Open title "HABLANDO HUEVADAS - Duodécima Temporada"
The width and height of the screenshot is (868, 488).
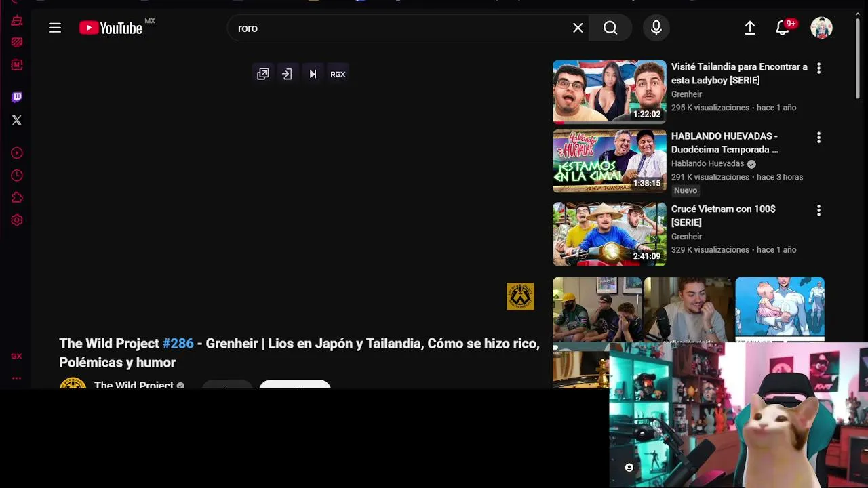(x=725, y=142)
